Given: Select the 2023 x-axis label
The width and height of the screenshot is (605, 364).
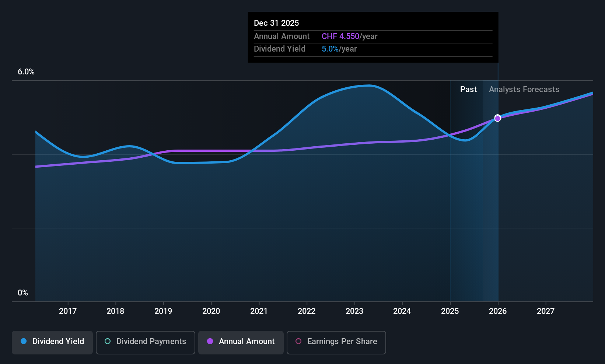Looking at the screenshot, I should [354, 311].
